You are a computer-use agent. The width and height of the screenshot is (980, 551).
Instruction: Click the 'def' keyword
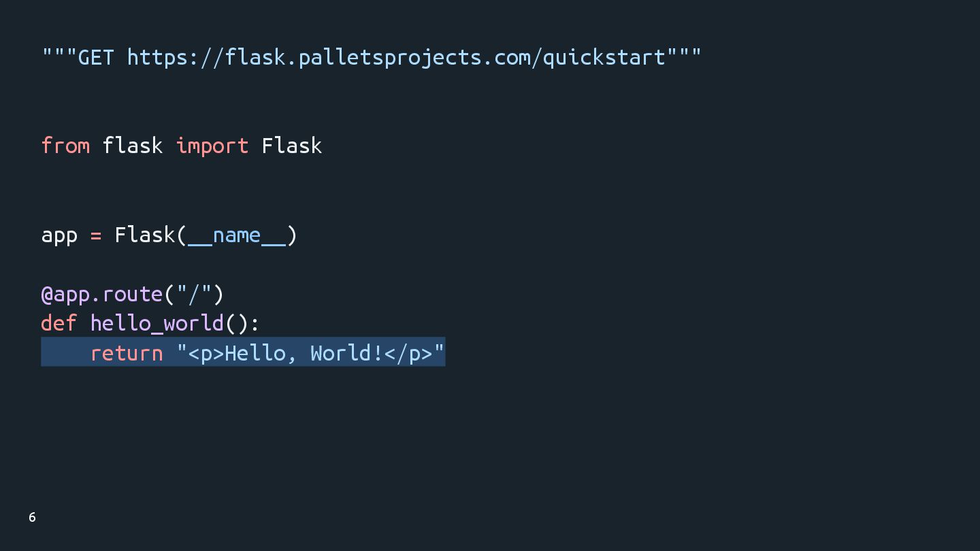pos(59,322)
